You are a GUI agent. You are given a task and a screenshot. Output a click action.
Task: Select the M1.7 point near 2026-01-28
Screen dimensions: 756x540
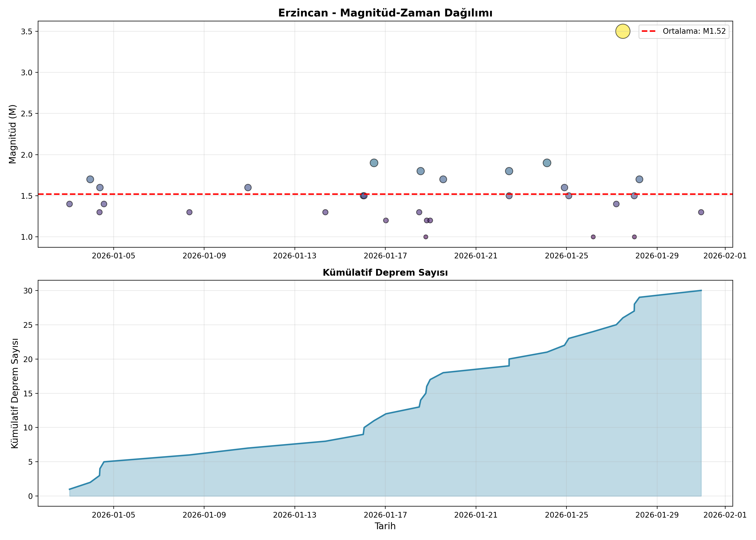(639, 179)
